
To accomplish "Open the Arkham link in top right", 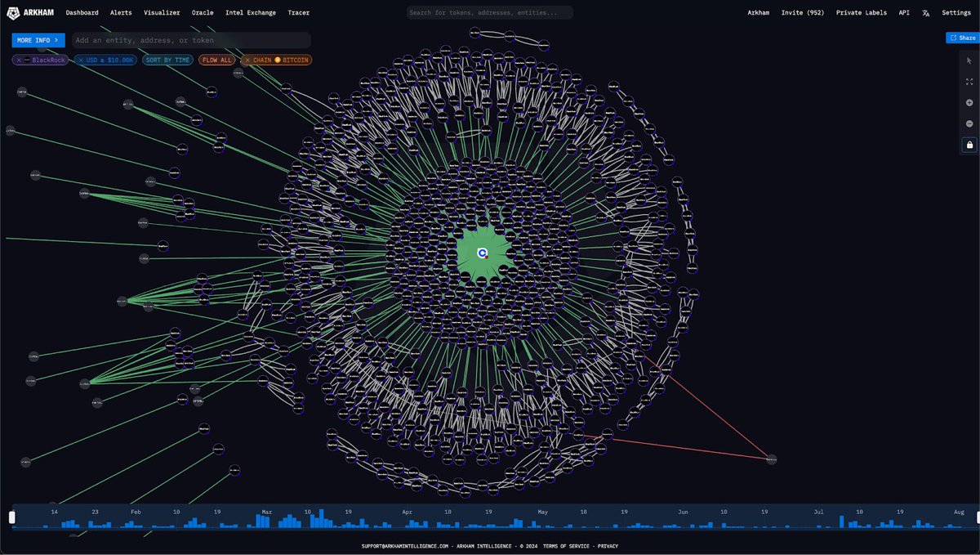I will (x=759, y=13).
